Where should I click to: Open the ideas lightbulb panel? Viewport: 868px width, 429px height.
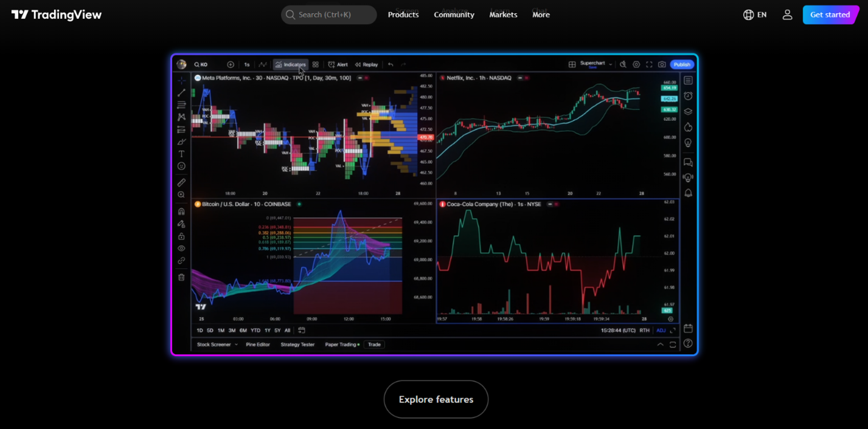click(x=688, y=143)
